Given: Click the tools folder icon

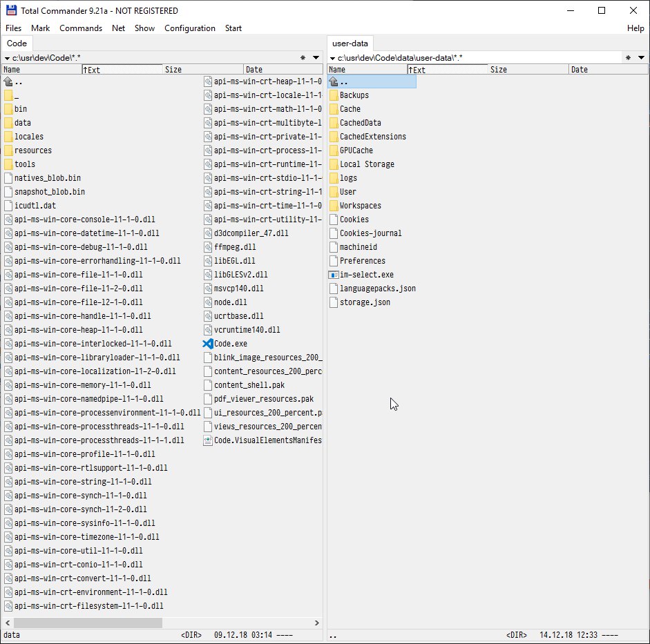Looking at the screenshot, I should 8,164.
